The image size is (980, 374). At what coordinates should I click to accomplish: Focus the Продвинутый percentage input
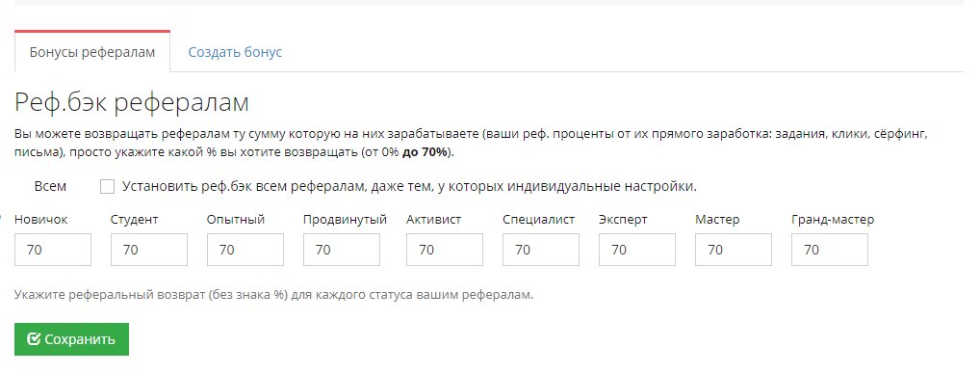341,250
